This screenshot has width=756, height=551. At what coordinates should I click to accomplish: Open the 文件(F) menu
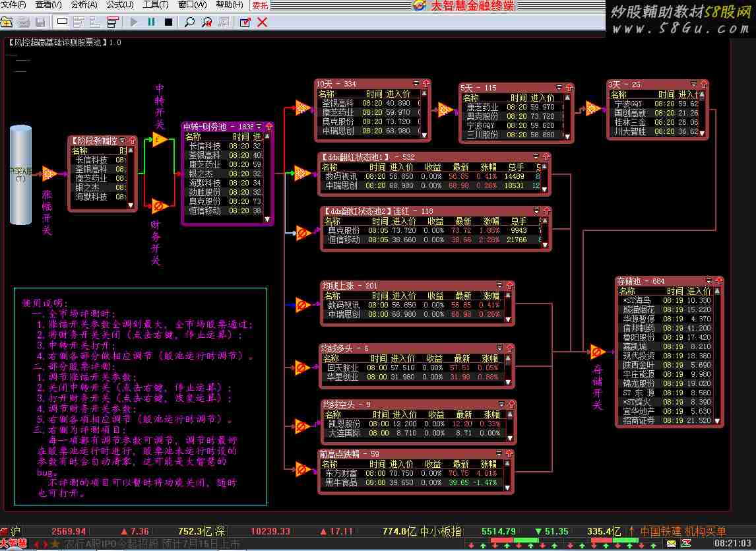[x=14, y=5]
